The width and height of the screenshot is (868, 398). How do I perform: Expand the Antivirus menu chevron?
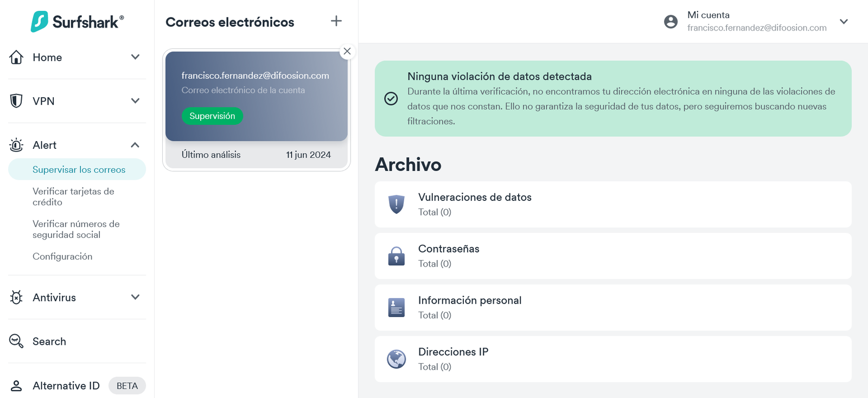click(x=135, y=297)
